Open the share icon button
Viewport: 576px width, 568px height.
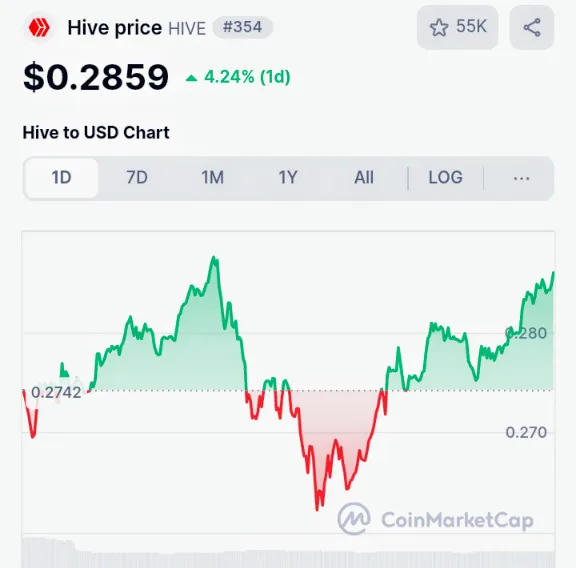[x=532, y=28]
